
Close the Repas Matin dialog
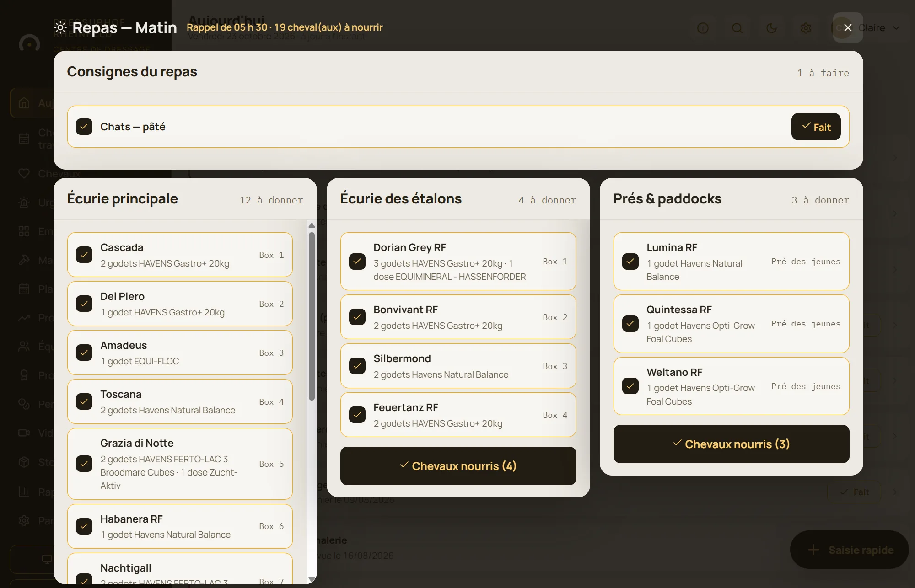[848, 27]
